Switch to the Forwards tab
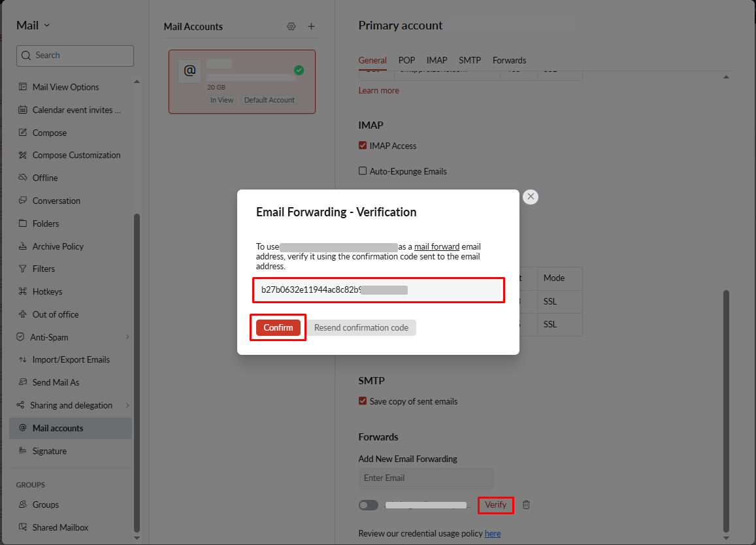Image resolution: width=756 pixels, height=545 pixels. click(509, 60)
